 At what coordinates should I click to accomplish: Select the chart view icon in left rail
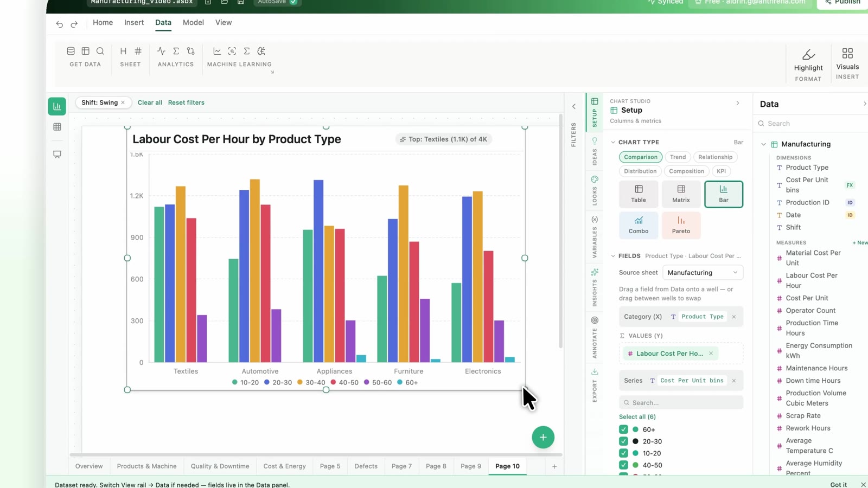click(x=57, y=106)
